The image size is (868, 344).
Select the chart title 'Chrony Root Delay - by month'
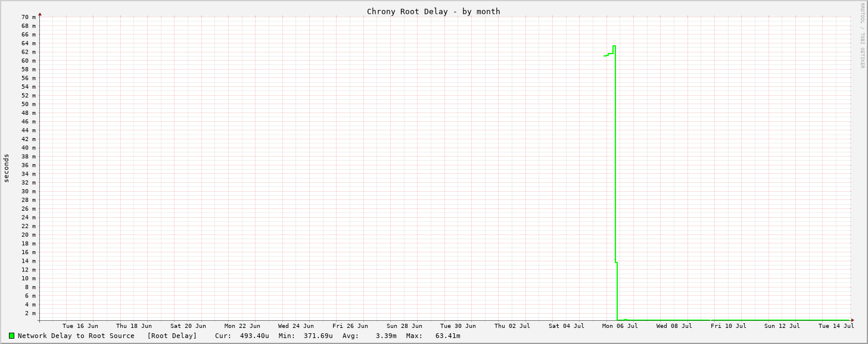[x=433, y=11]
